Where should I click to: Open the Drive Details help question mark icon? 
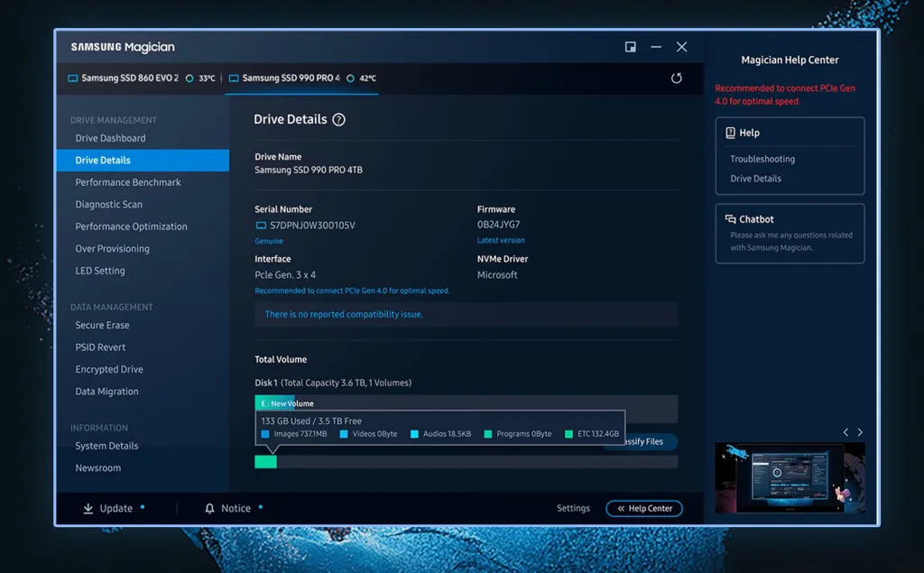click(x=339, y=120)
